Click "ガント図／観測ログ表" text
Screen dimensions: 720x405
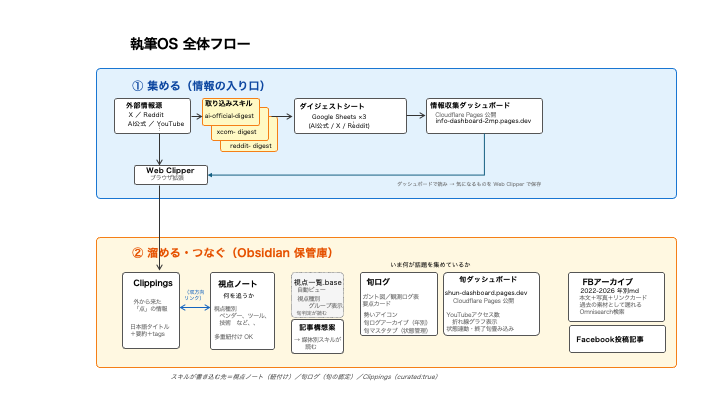[391, 297]
